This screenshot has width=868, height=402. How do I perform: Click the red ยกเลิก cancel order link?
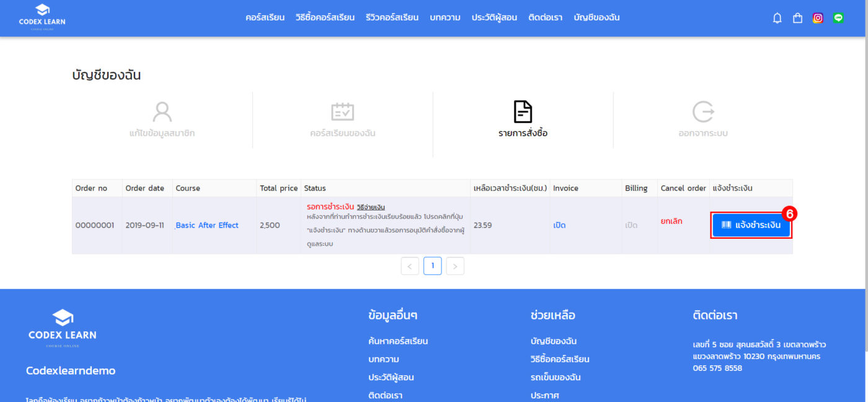click(671, 221)
